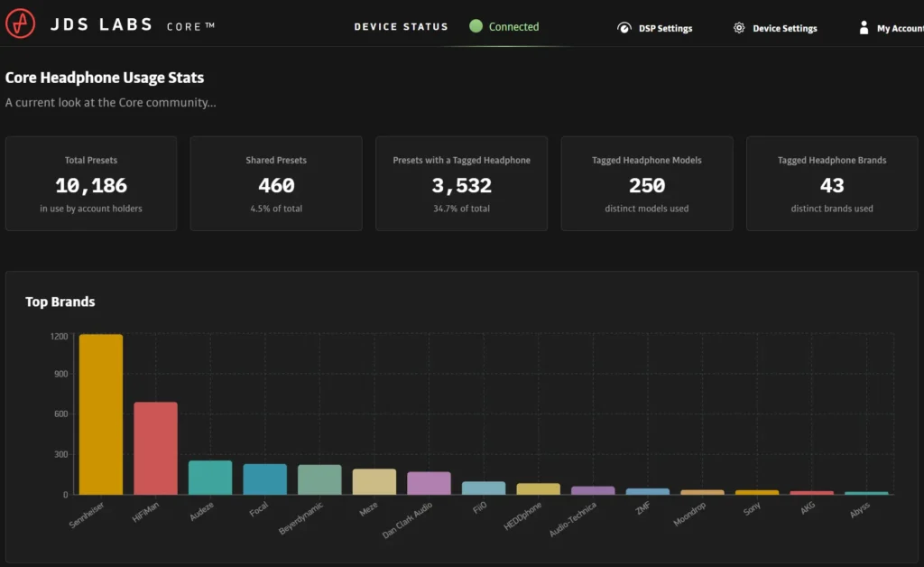Select the Tagged Headphone Brands 43 card
924x567 pixels.
point(832,183)
